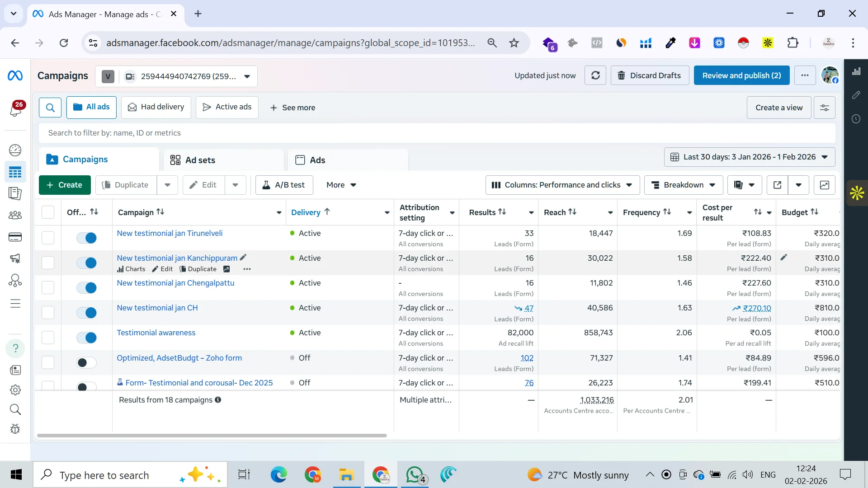The width and height of the screenshot is (868, 488).
Task: Toggle off the New testimonial jan Tirunelveli campaign
Action: [x=86, y=237]
